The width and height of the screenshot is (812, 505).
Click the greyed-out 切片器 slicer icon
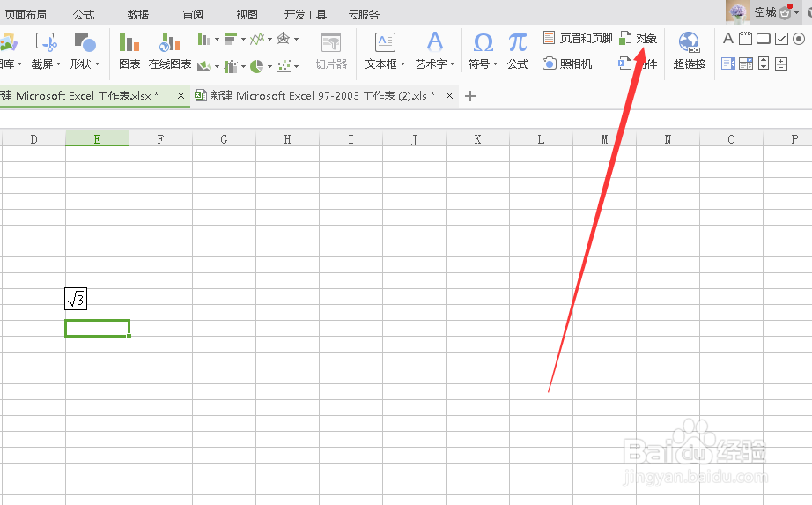tap(331, 42)
